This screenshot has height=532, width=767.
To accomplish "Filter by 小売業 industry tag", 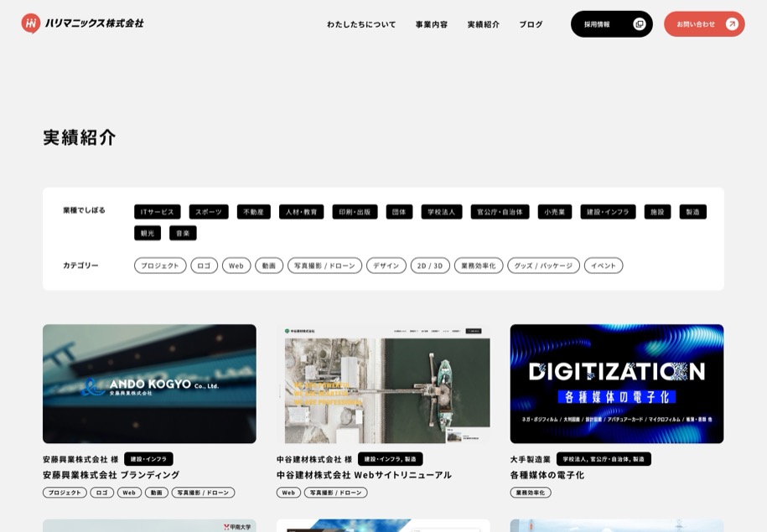I will (x=555, y=212).
